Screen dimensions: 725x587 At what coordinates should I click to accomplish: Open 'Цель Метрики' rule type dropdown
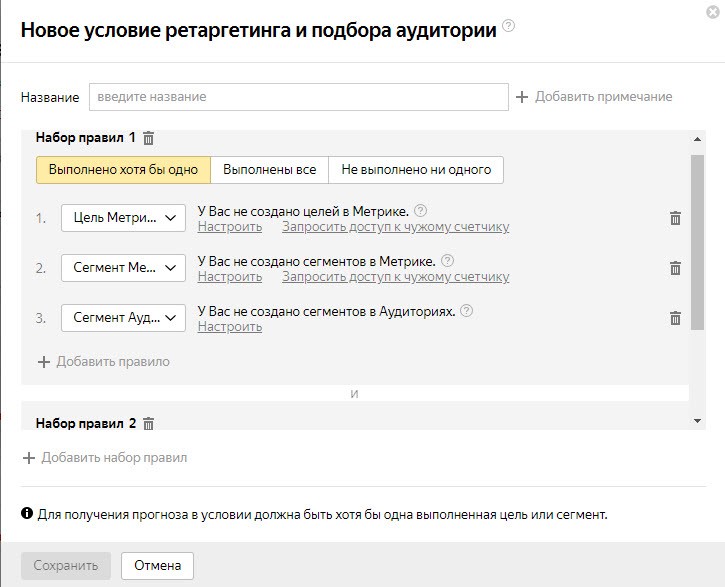pyautogui.click(x=123, y=218)
